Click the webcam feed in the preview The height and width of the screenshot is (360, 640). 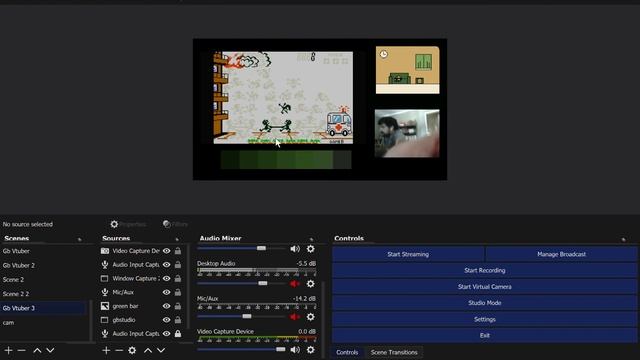407,133
